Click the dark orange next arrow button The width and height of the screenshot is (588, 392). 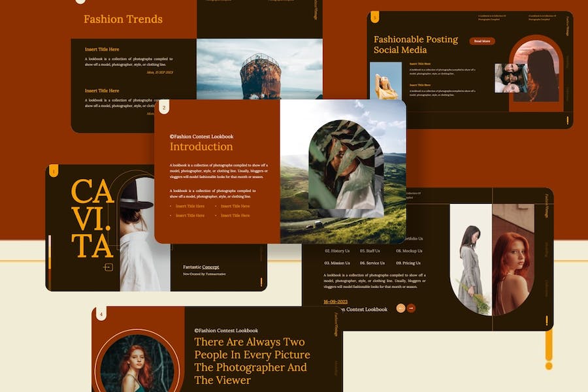point(411,308)
